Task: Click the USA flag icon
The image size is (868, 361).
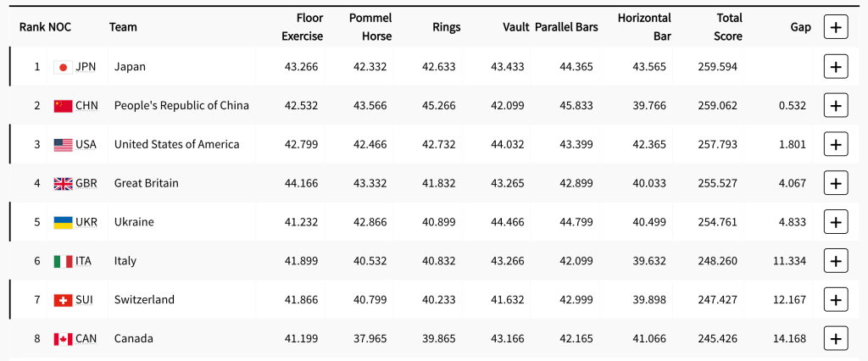Action: (x=63, y=145)
